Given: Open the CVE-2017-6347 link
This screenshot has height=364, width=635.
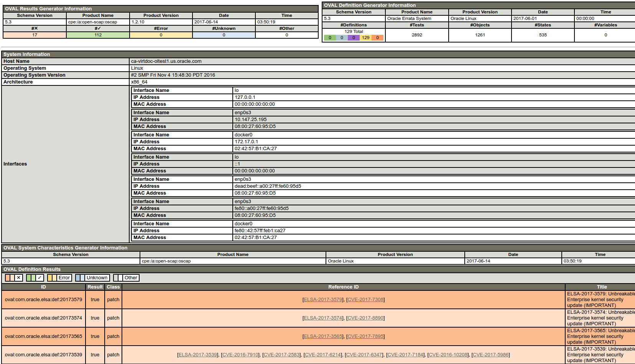Looking at the screenshot, I should click(364, 355).
